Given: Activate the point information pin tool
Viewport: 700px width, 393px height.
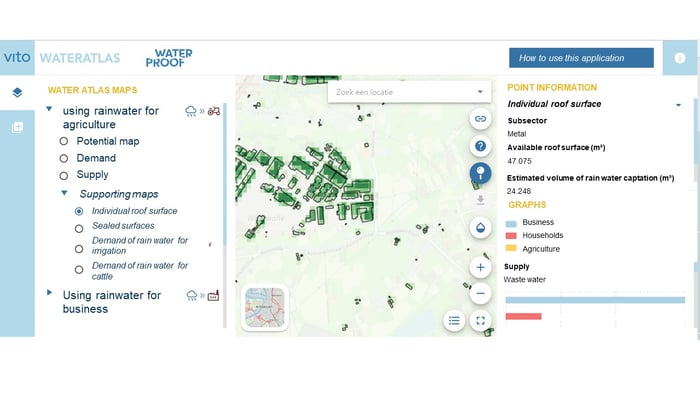Looking at the screenshot, I should (480, 173).
